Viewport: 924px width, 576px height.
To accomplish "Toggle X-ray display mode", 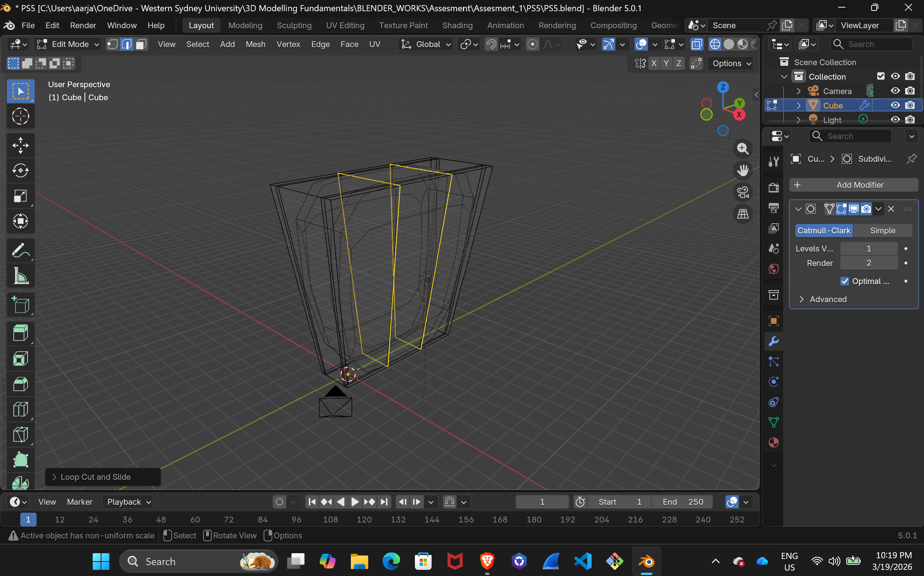I will point(696,44).
